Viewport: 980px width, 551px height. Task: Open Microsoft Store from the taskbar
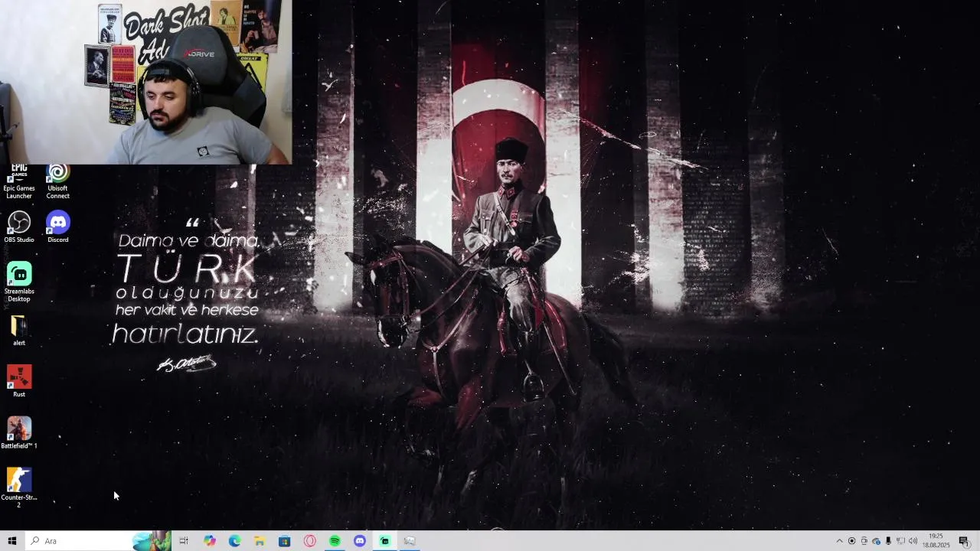pyautogui.click(x=285, y=541)
